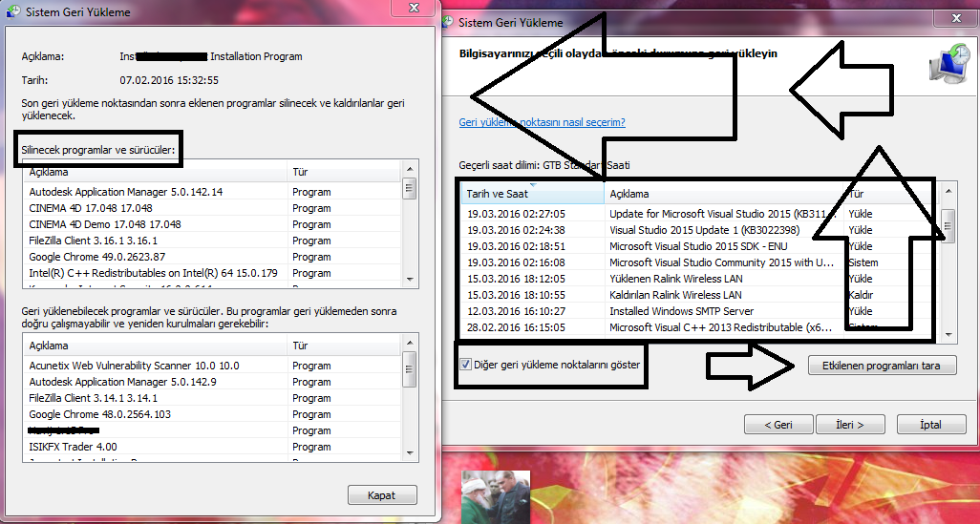Image resolution: width=980 pixels, height=524 pixels.
Task: Click 'Etkilenen programları tara' button
Action: (x=882, y=366)
